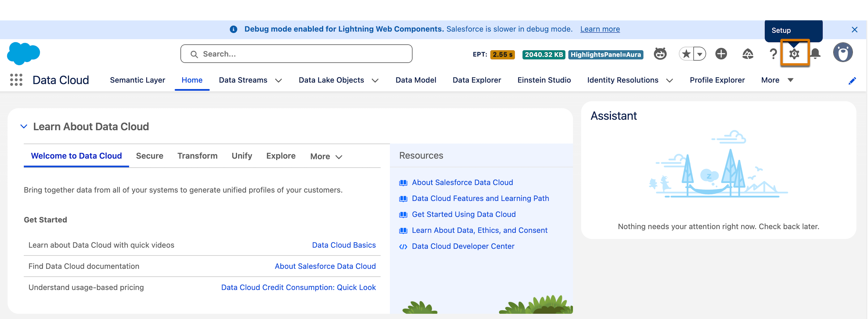The height and width of the screenshot is (319, 868).
Task: Open the Identity Resolutions tab
Action: (x=623, y=80)
